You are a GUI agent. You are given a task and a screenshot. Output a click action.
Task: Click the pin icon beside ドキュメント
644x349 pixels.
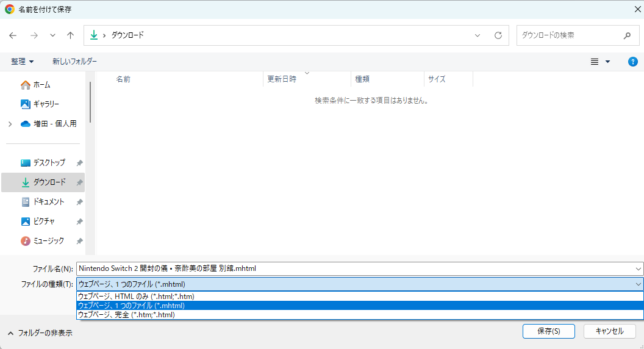(80, 202)
